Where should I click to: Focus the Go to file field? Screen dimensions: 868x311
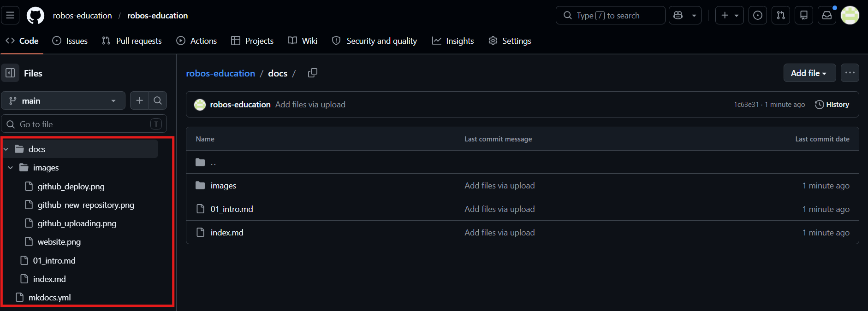pyautogui.click(x=84, y=124)
